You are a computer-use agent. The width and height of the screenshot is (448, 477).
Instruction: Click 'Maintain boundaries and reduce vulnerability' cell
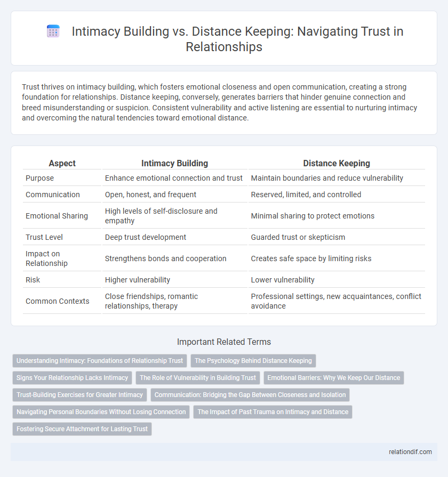(x=327, y=178)
